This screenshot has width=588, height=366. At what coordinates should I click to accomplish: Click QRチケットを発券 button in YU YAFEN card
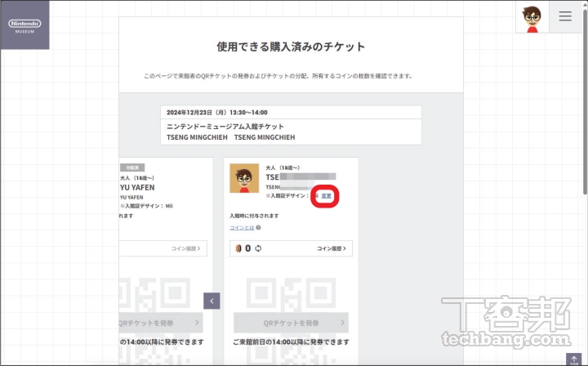pyautogui.click(x=161, y=323)
